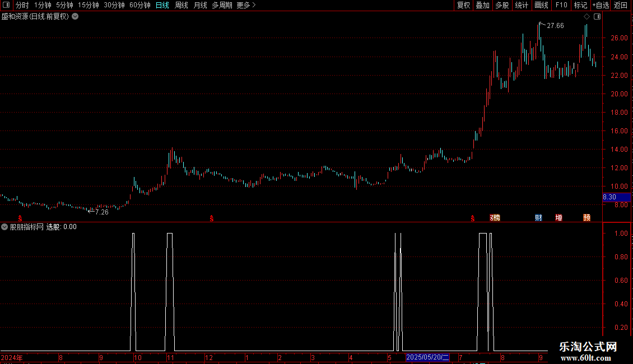Click the 叠加 overlay button
Image resolution: width=633 pixels, height=364 pixels.
pos(482,5)
